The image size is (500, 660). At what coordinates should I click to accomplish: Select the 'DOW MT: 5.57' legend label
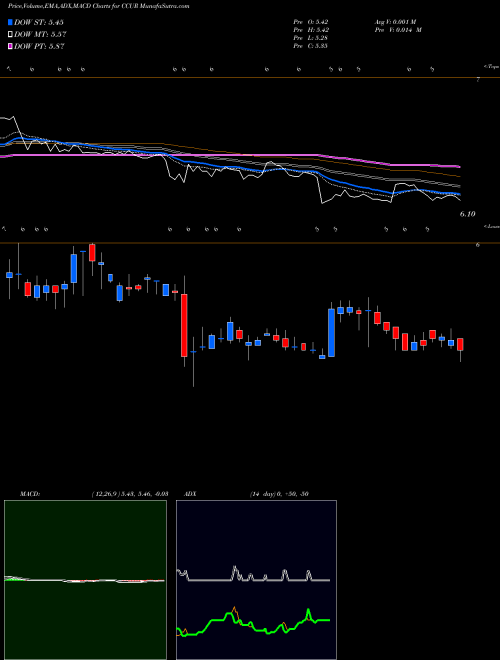point(40,35)
